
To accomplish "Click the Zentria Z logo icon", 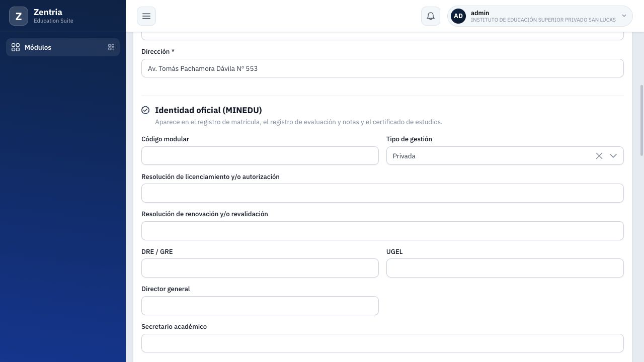I will pyautogui.click(x=19, y=16).
